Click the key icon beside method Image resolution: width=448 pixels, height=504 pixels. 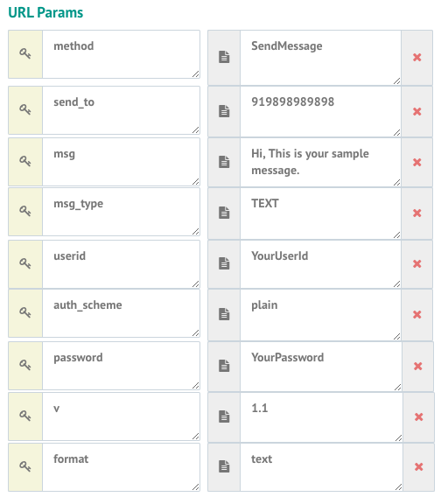click(x=25, y=53)
